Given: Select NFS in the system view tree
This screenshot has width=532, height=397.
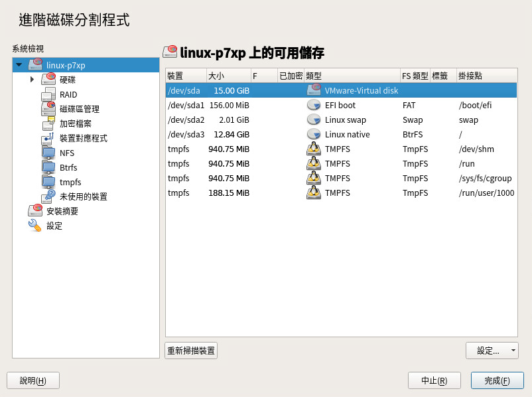Looking at the screenshot, I should pos(67,153).
